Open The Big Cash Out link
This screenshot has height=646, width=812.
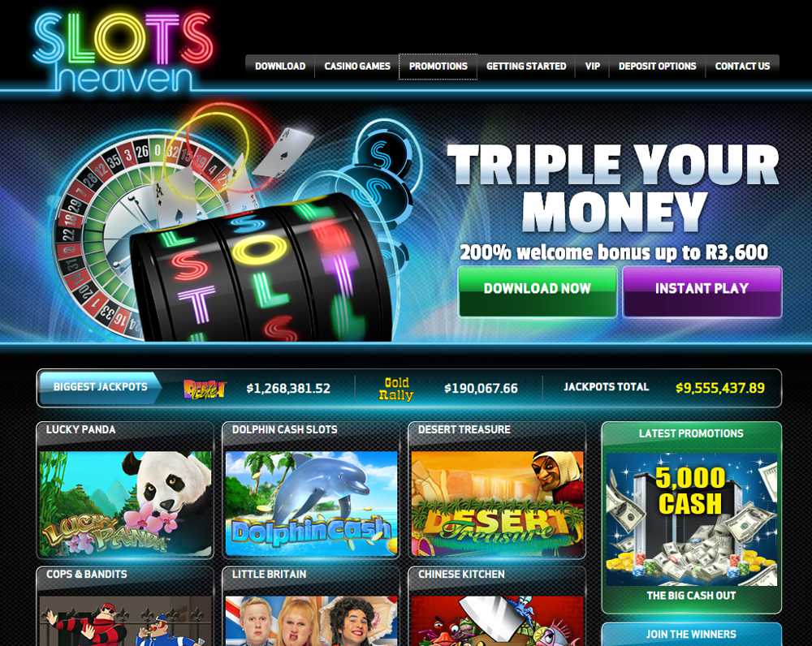point(691,596)
